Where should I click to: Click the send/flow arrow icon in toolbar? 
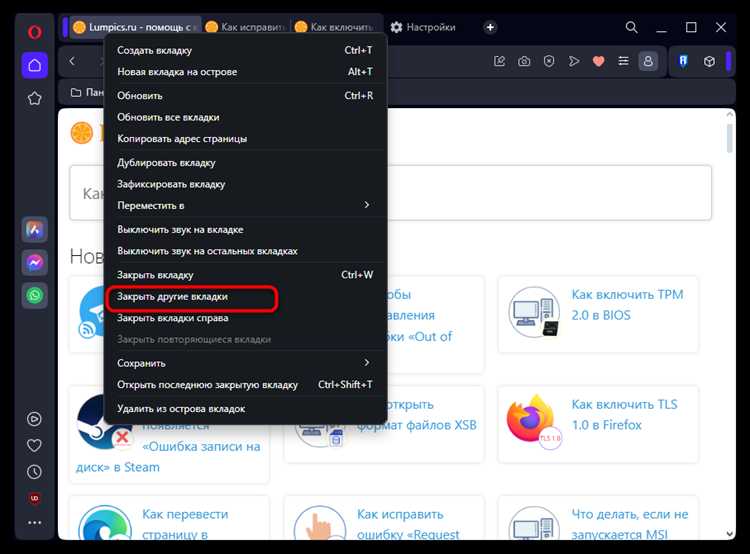[x=574, y=61]
